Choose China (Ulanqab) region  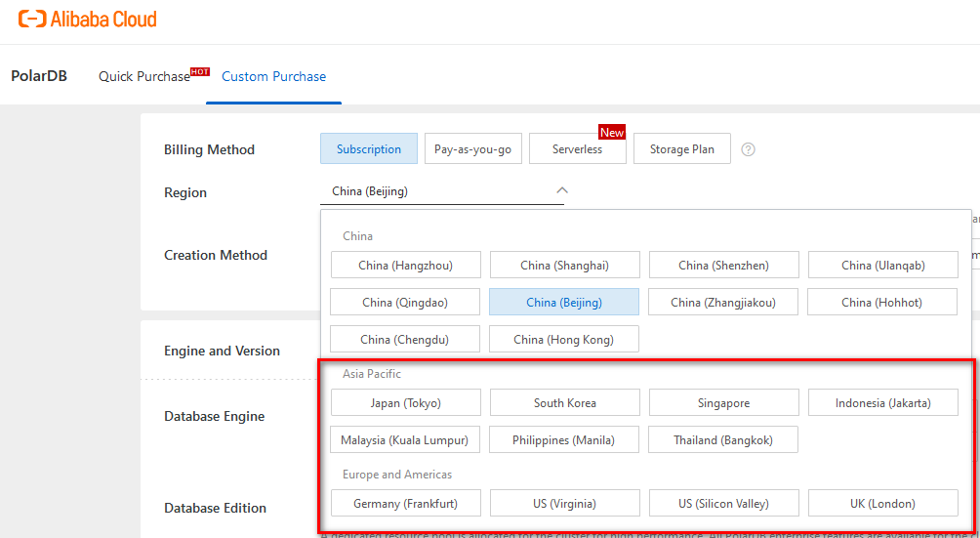click(x=883, y=265)
